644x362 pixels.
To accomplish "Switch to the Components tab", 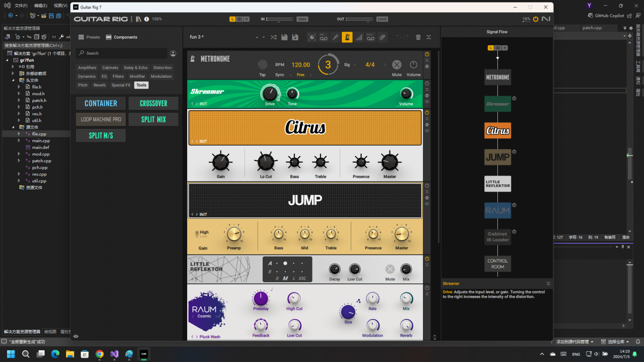I will click(122, 37).
